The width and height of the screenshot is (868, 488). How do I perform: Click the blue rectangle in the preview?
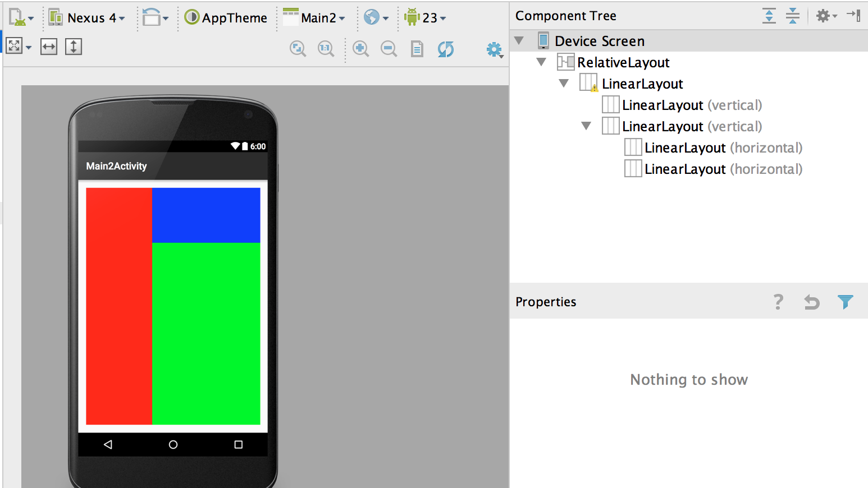206,215
